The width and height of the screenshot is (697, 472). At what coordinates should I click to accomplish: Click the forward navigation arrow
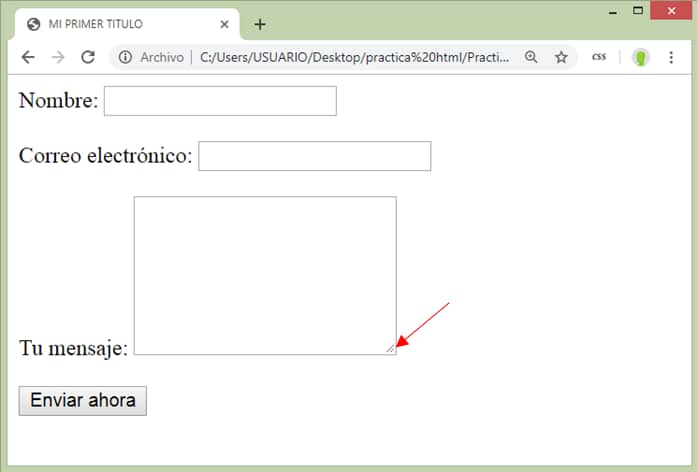tap(58, 57)
